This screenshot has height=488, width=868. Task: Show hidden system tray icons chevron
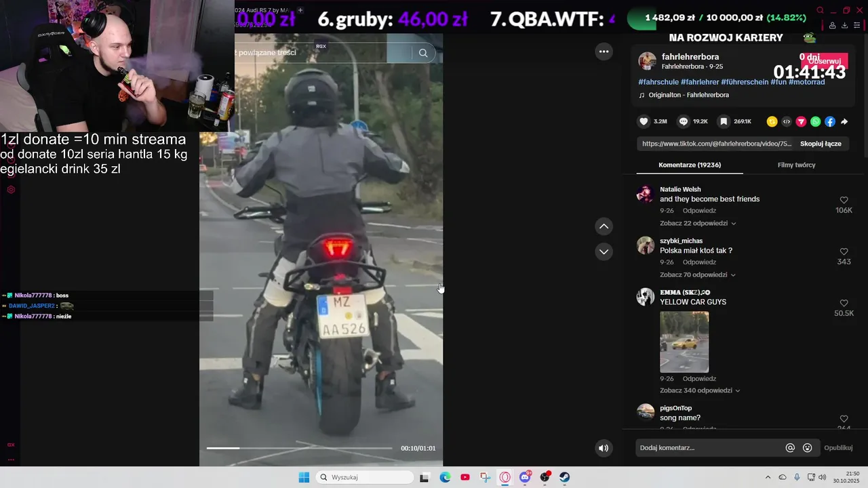click(768, 477)
